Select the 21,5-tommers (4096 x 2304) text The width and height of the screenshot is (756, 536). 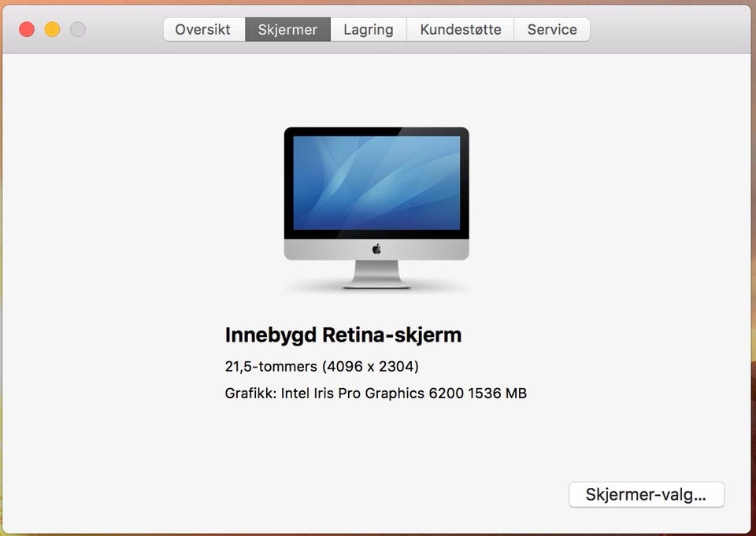click(321, 366)
